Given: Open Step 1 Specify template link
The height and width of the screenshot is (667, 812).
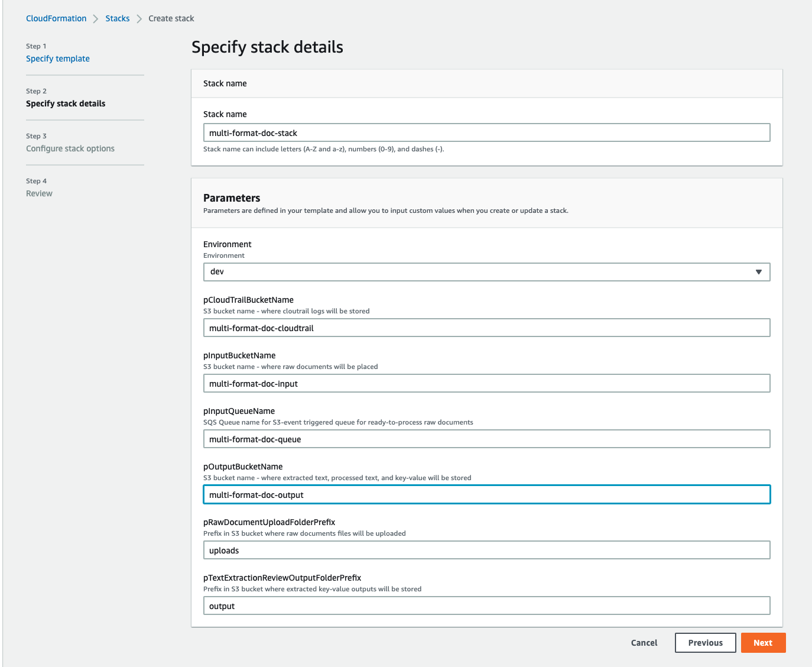Looking at the screenshot, I should click(x=58, y=59).
